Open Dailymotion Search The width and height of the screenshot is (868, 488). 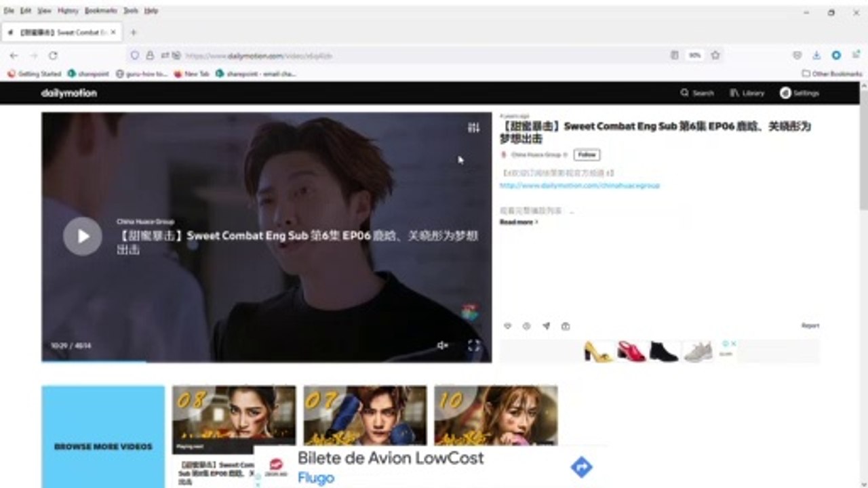pos(697,93)
